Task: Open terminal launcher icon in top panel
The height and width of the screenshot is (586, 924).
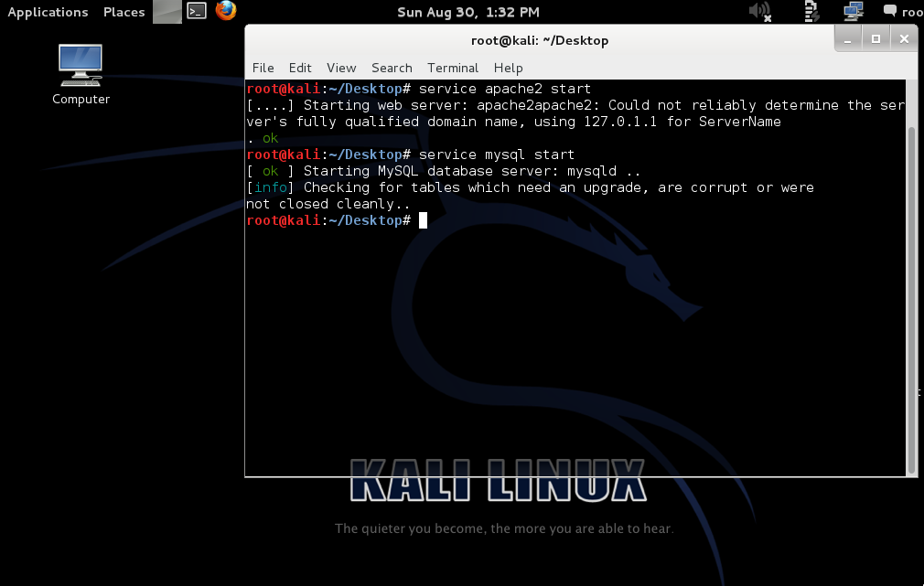Action: tap(196, 11)
